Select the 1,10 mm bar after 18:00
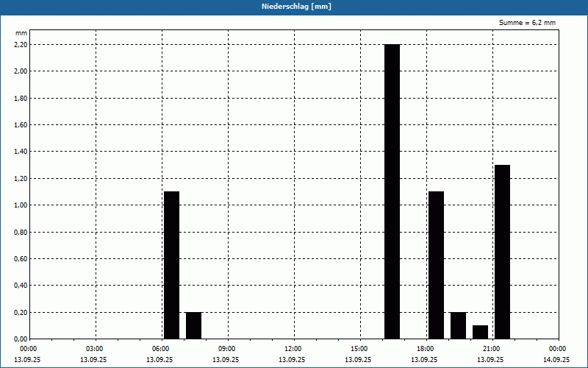Image resolution: width=588 pixels, height=368 pixels. (437, 265)
